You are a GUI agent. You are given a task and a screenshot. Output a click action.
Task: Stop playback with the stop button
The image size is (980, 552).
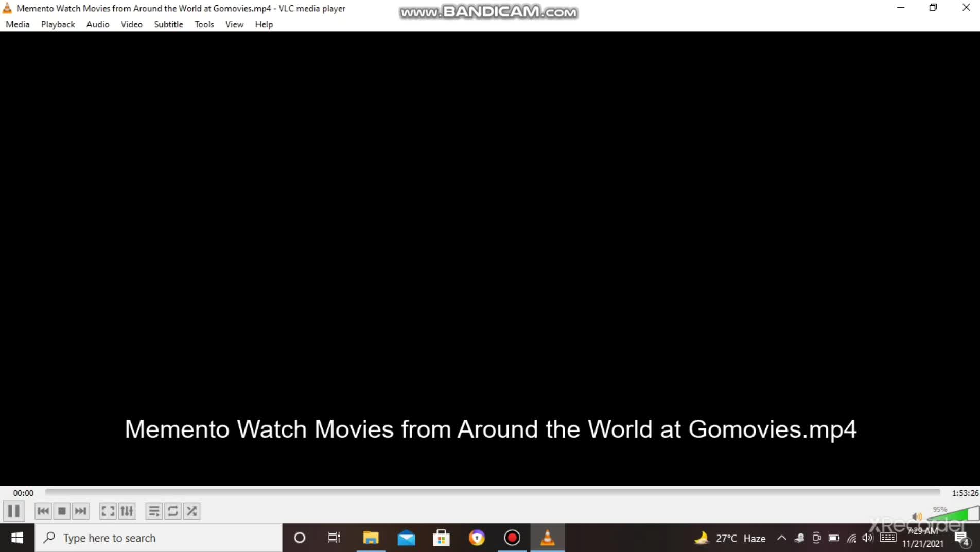click(62, 511)
